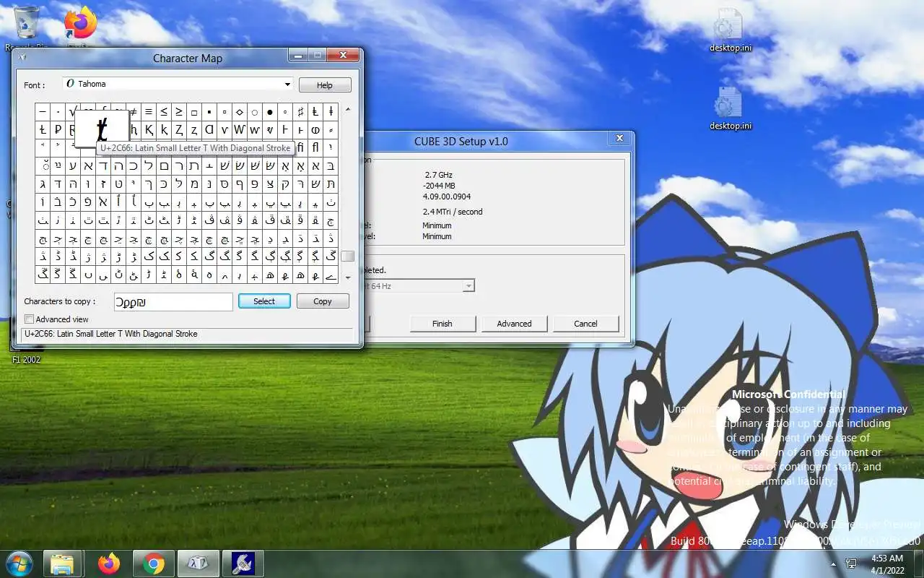Open the Font dropdown showing Tahoma
924x578 pixels.
click(178, 84)
